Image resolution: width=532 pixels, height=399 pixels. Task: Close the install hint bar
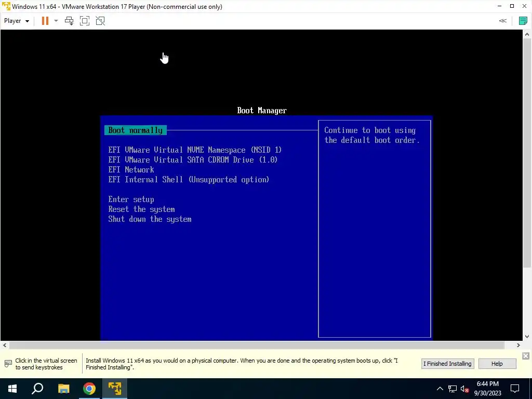(526, 355)
